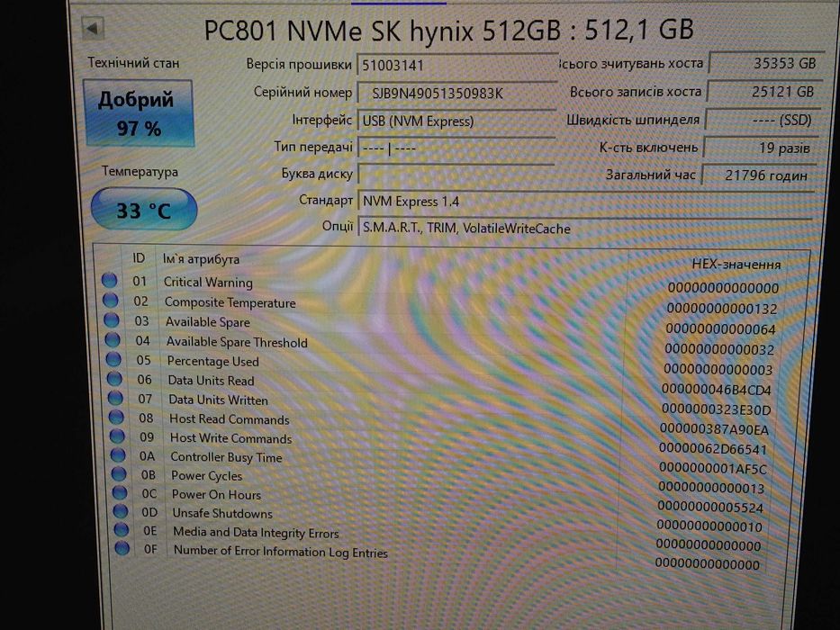Screen dimensions: 840x630
Task: Click the Power On Hours status orb
Action: [120, 493]
